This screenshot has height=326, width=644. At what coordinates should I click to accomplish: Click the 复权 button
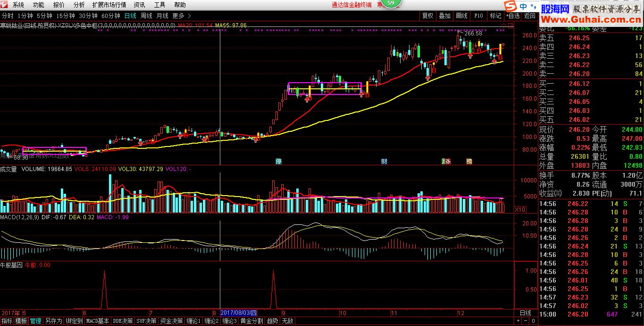427,16
